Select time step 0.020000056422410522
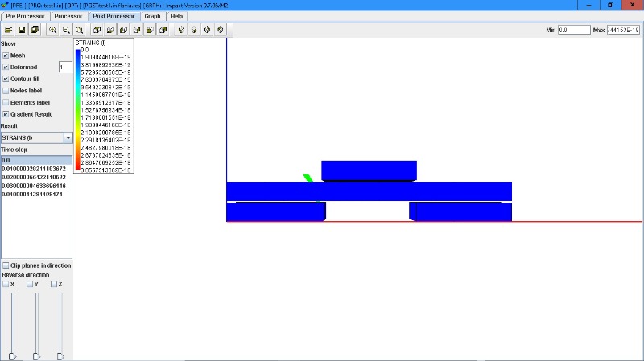 click(36, 177)
